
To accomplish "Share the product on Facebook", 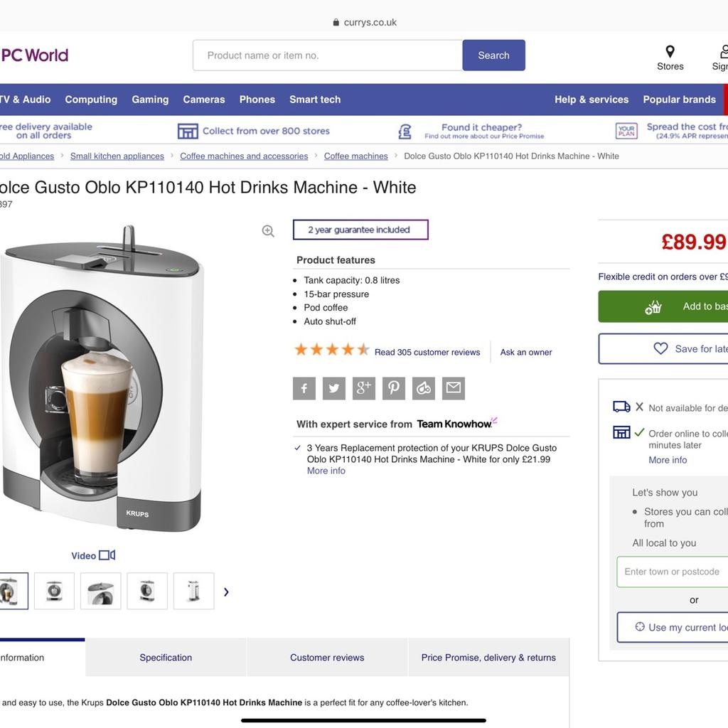I will point(304,388).
